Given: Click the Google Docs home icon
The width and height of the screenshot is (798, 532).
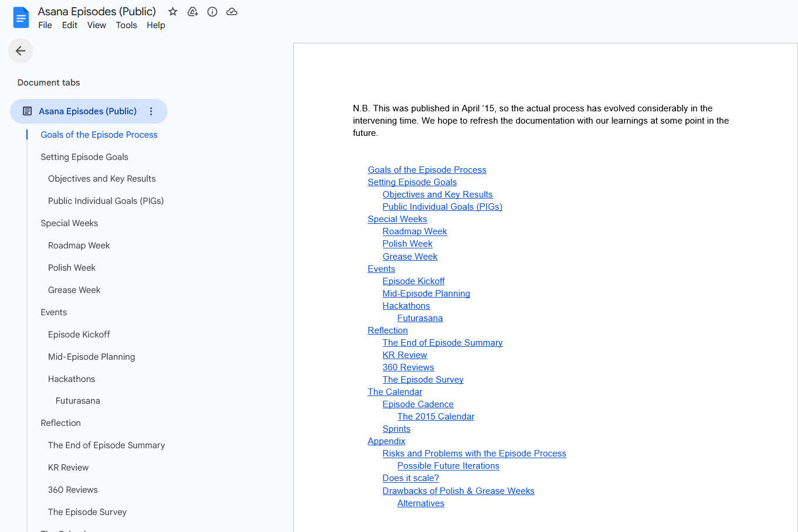Looking at the screenshot, I should coord(21,18).
